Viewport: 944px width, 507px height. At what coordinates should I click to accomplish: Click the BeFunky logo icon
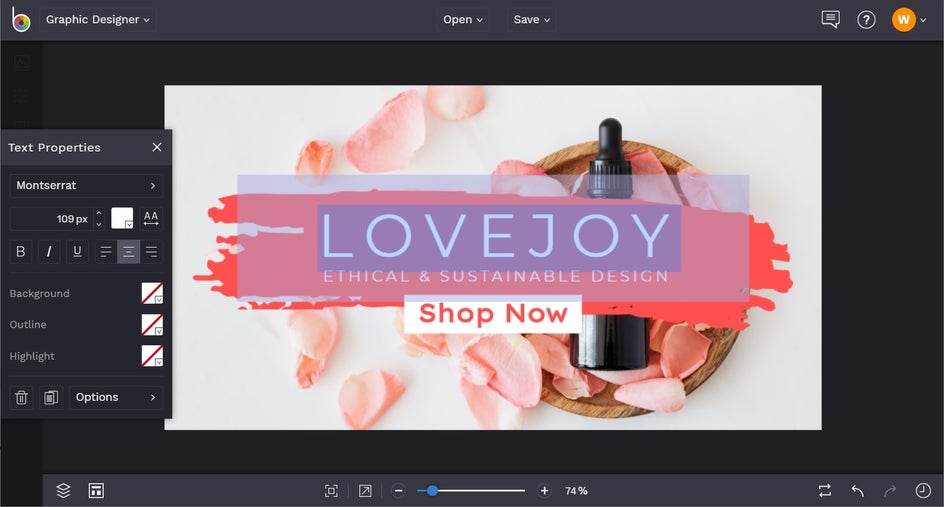tap(21, 19)
